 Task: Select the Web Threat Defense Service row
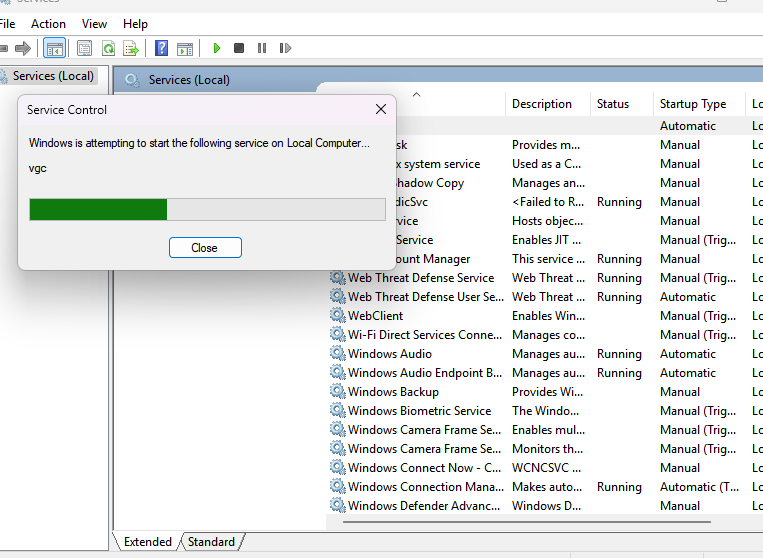[421, 278]
